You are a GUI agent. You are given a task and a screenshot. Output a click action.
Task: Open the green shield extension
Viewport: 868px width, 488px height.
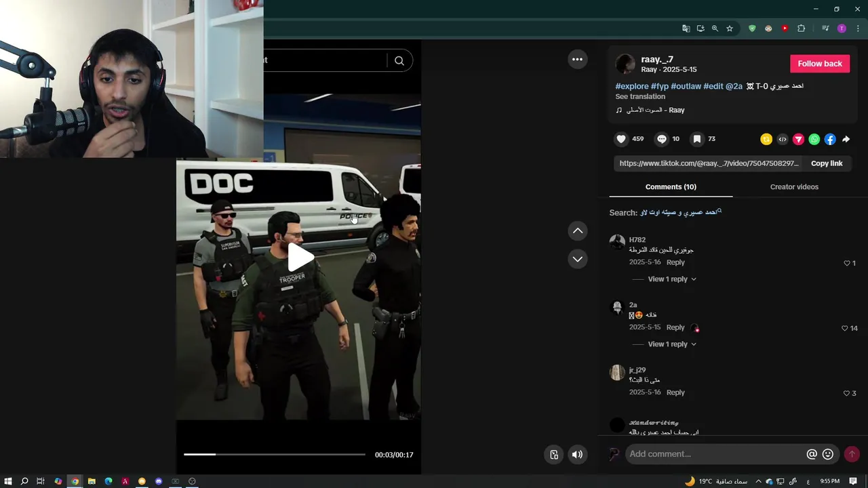pos(752,28)
